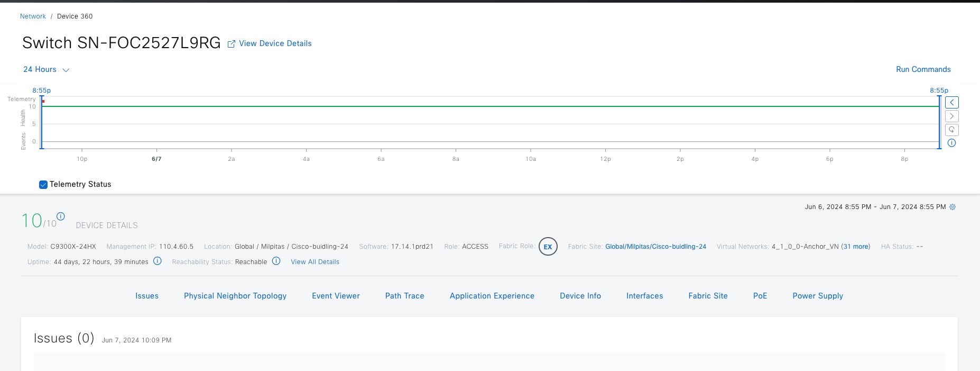Click the model value C9300X-24HX
980x371 pixels.
(73, 247)
